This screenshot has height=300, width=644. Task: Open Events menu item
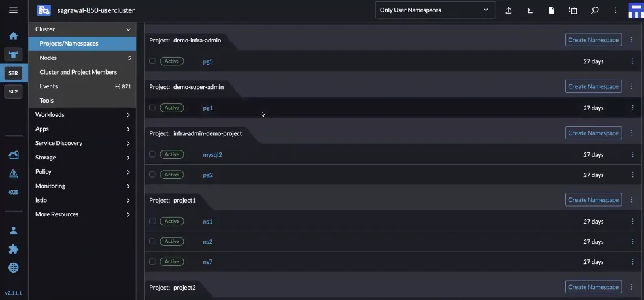[x=82, y=86]
